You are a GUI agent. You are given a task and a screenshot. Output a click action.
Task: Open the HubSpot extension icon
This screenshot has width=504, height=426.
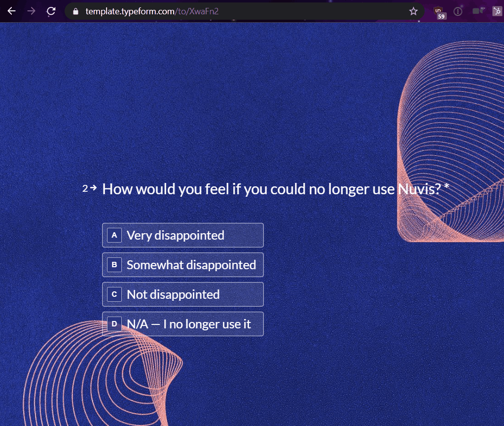497,11
